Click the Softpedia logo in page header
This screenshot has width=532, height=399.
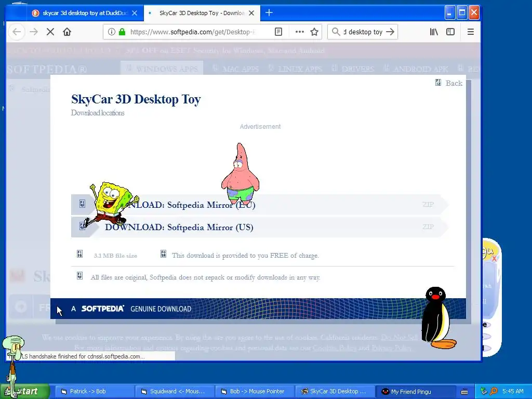(x=47, y=69)
